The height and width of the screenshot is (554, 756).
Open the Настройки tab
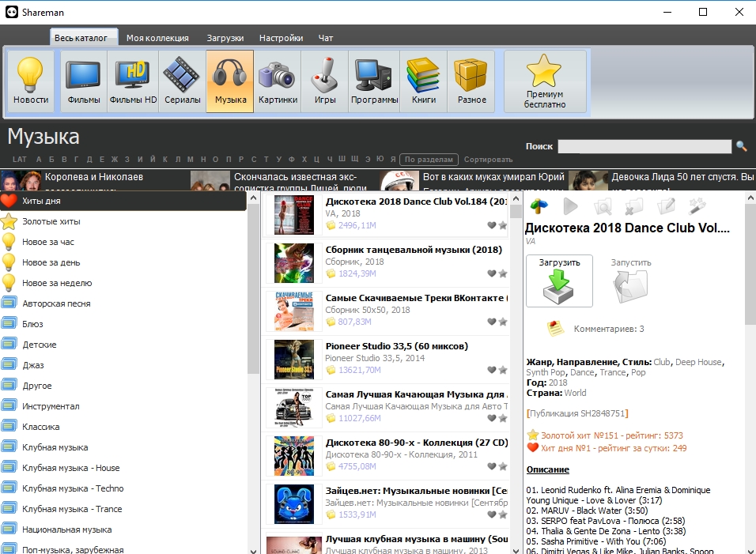coord(281,38)
